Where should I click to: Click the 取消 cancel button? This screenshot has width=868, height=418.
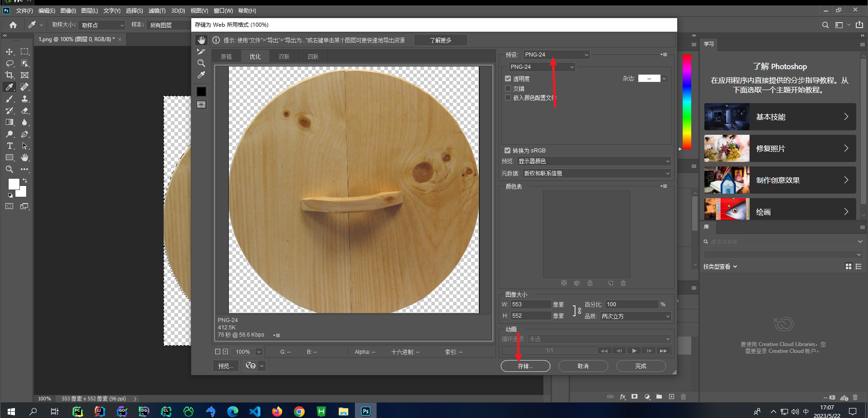[x=583, y=366]
